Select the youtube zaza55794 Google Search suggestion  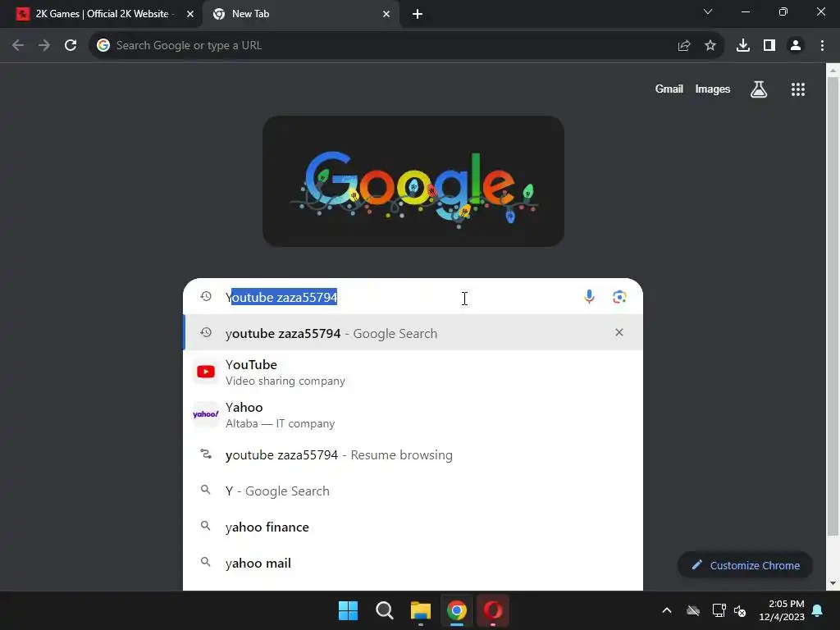pyautogui.click(x=413, y=333)
